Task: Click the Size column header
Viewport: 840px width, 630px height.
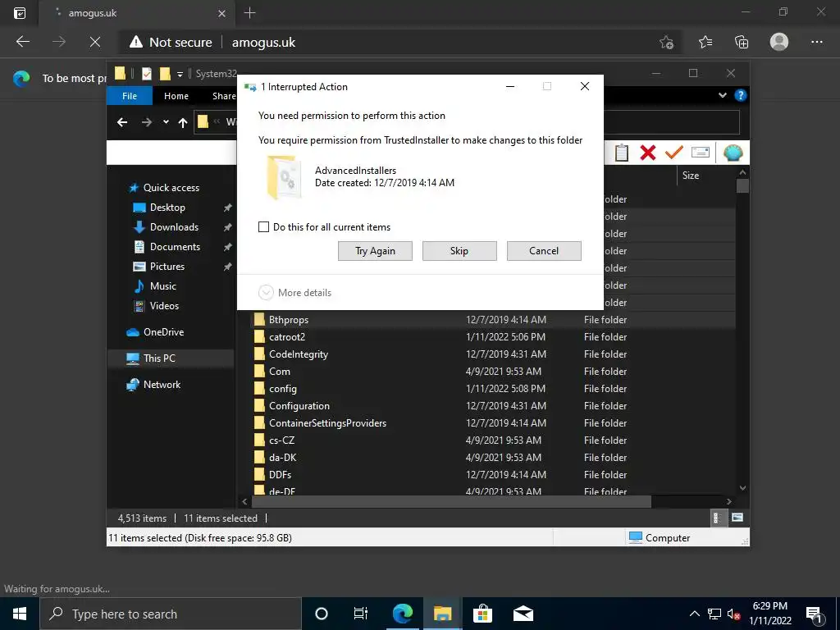Action: click(691, 176)
